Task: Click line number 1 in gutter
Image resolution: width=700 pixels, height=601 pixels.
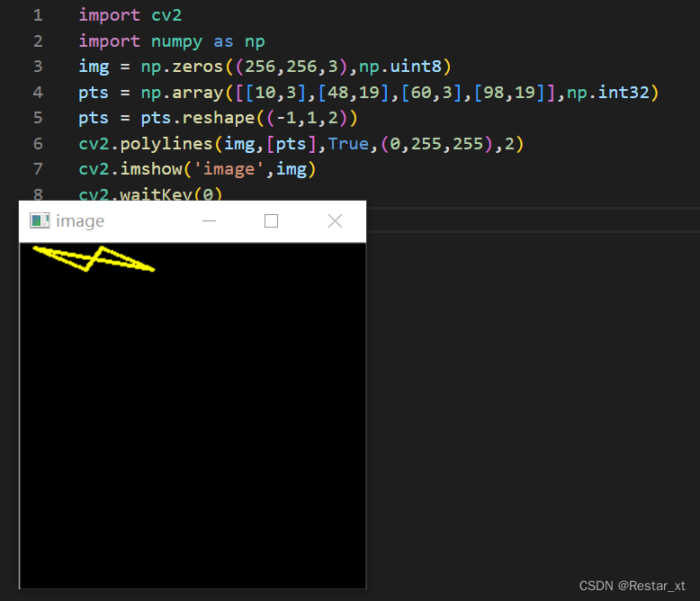Action: [x=38, y=15]
